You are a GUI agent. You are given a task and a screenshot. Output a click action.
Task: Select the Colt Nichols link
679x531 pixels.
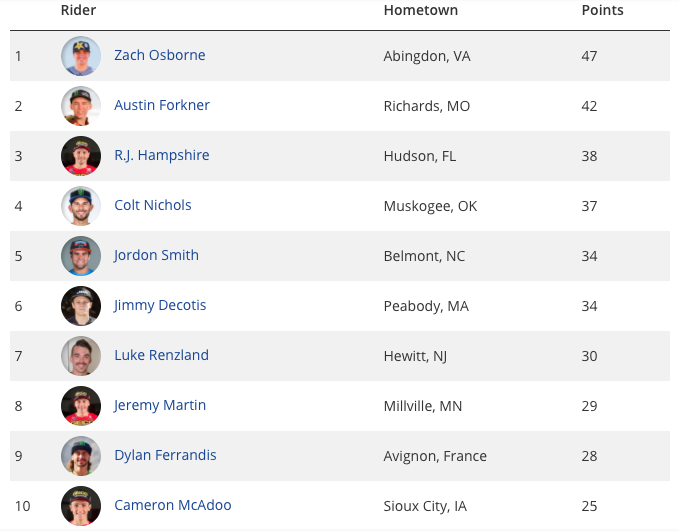152,205
